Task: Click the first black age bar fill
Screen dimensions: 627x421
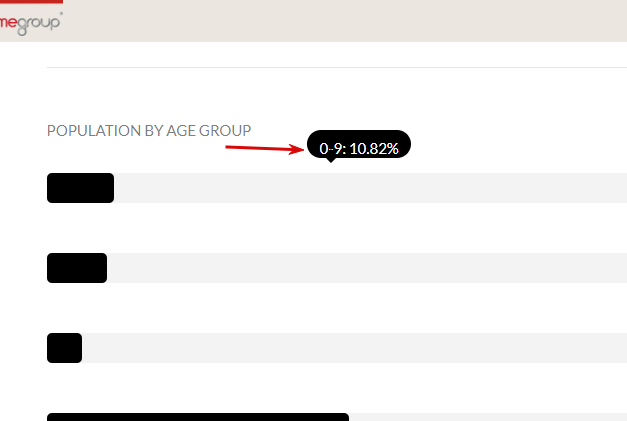Action: pos(80,188)
